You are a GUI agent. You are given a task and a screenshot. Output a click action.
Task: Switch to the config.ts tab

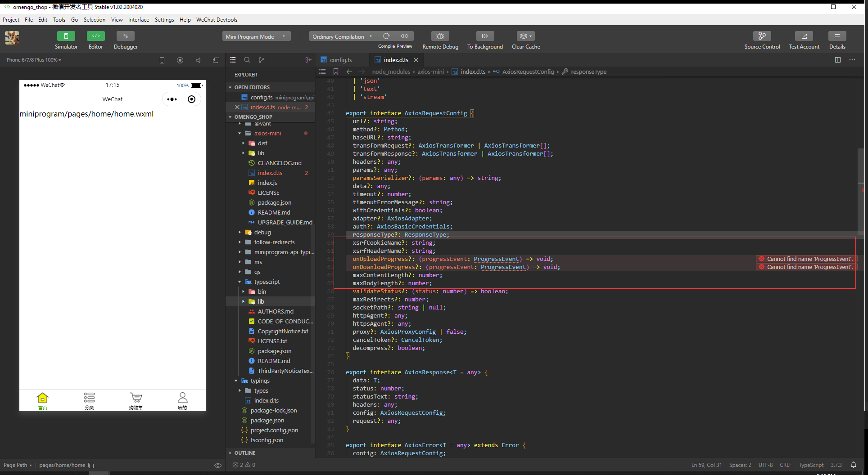point(340,60)
